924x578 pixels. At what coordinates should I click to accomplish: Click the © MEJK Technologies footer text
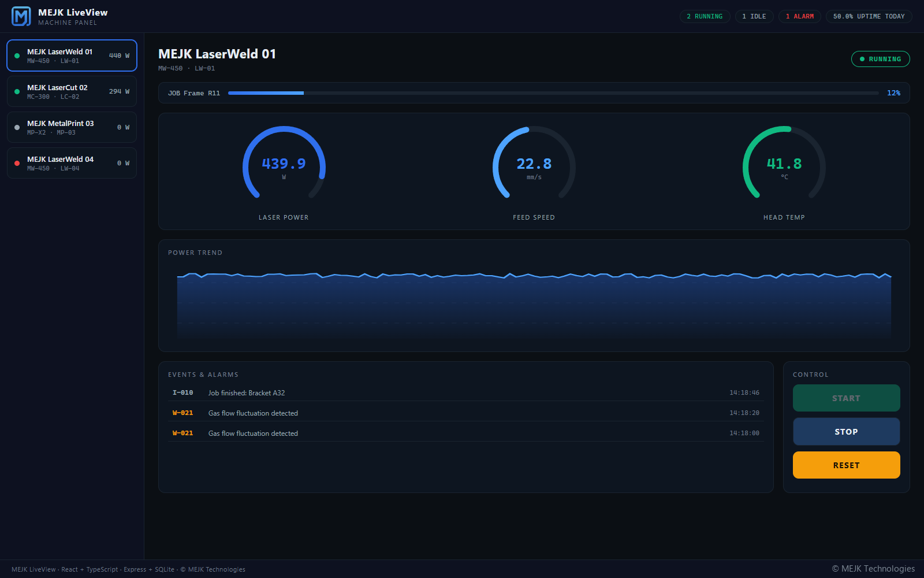click(873, 569)
